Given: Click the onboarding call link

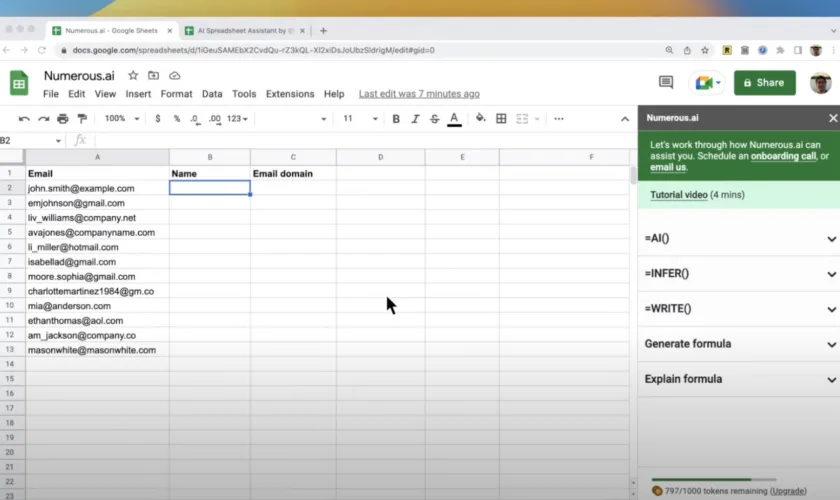Looking at the screenshot, I should pyautogui.click(x=783, y=156).
